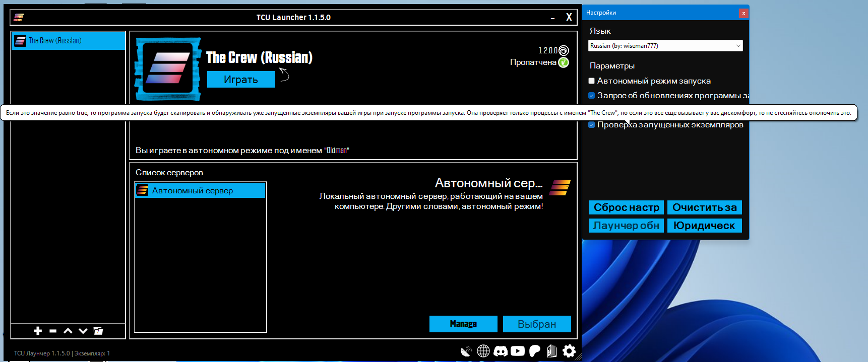Open the Discord icon
868x362 pixels.
501,351
